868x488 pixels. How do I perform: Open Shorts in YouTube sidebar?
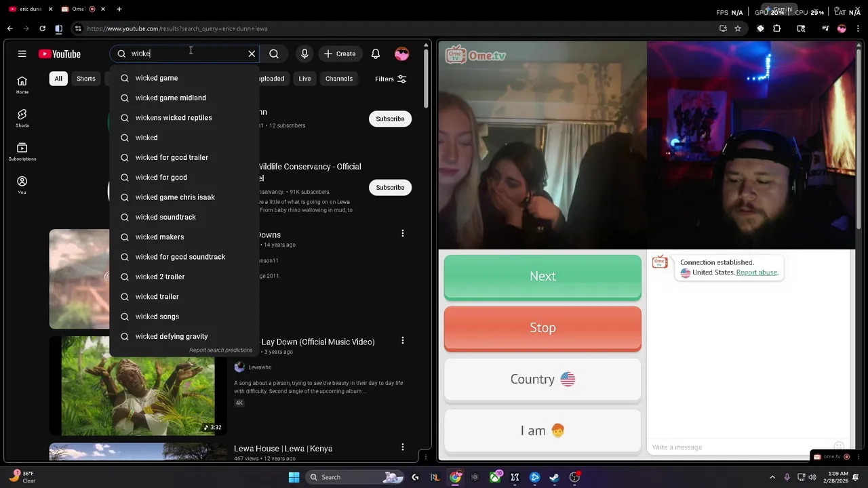click(22, 118)
